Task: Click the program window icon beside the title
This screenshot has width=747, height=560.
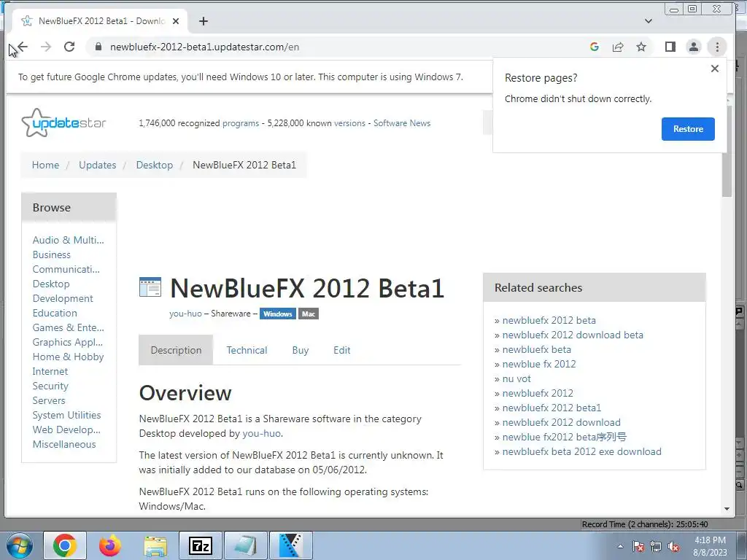Action: click(150, 287)
